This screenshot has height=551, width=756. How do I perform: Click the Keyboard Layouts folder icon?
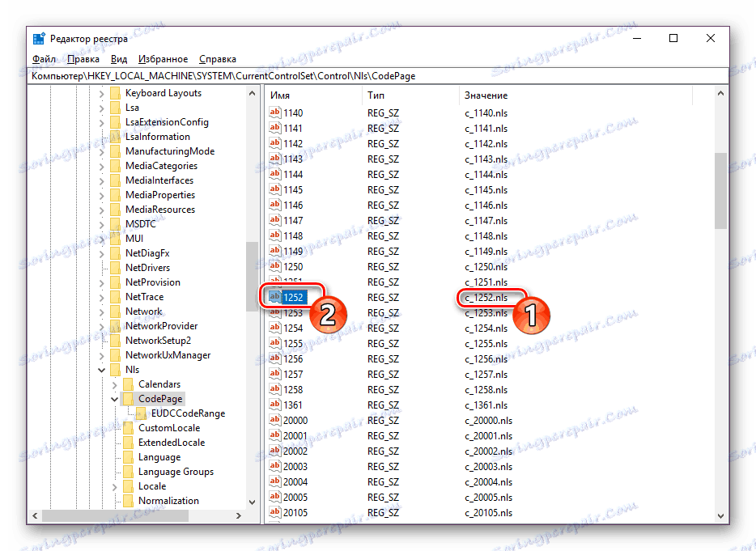(115, 93)
